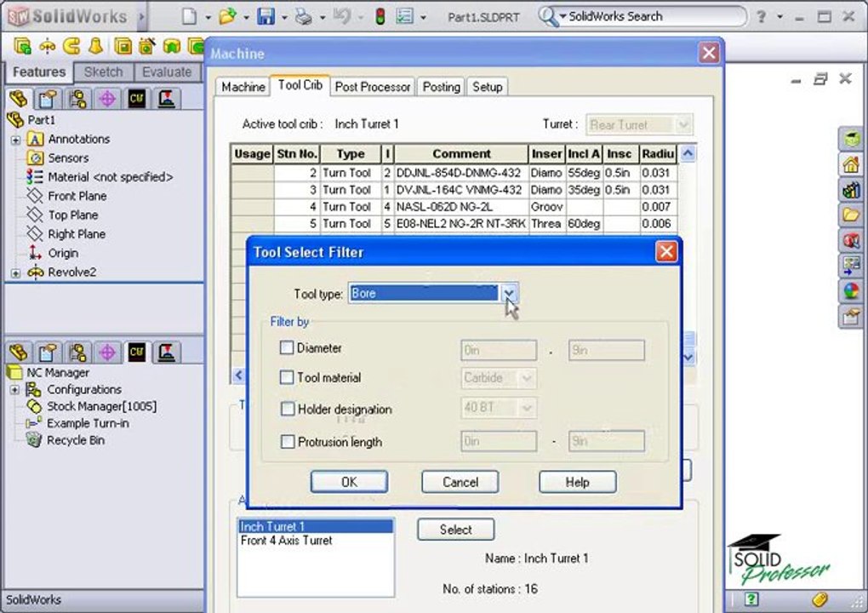Screen dimensions: 868x613
Task: Expand the Configurations node in NC Manager
Action: click(14, 390)
